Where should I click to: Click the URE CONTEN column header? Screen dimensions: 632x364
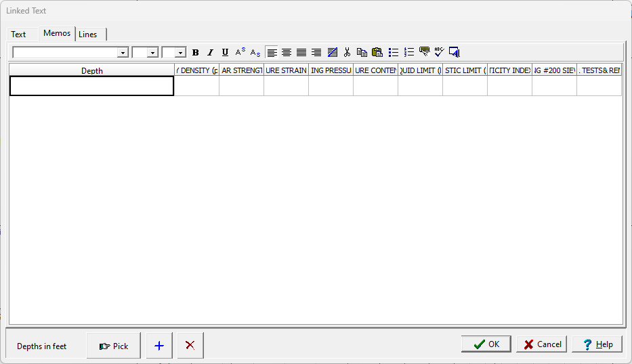(376, 70)
